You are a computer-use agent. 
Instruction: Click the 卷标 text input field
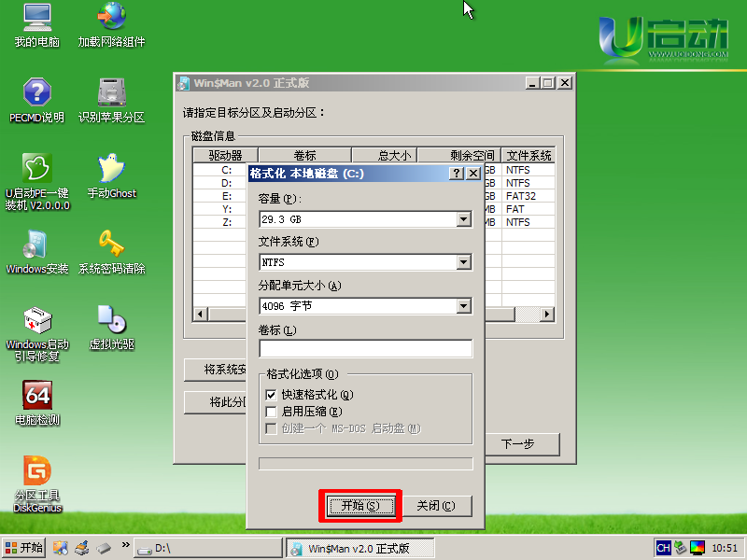pyautogui.click(x=365, y=348)
